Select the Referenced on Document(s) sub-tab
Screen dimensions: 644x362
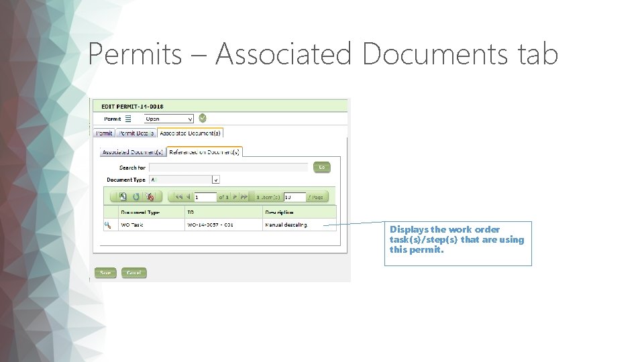coord(204,152)
